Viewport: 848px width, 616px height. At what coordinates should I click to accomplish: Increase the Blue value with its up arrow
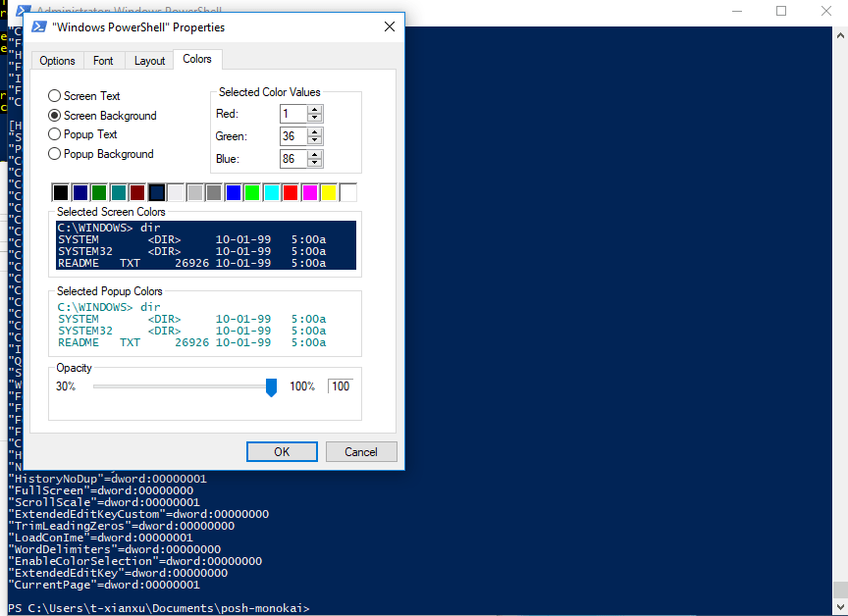click(314, 154)
